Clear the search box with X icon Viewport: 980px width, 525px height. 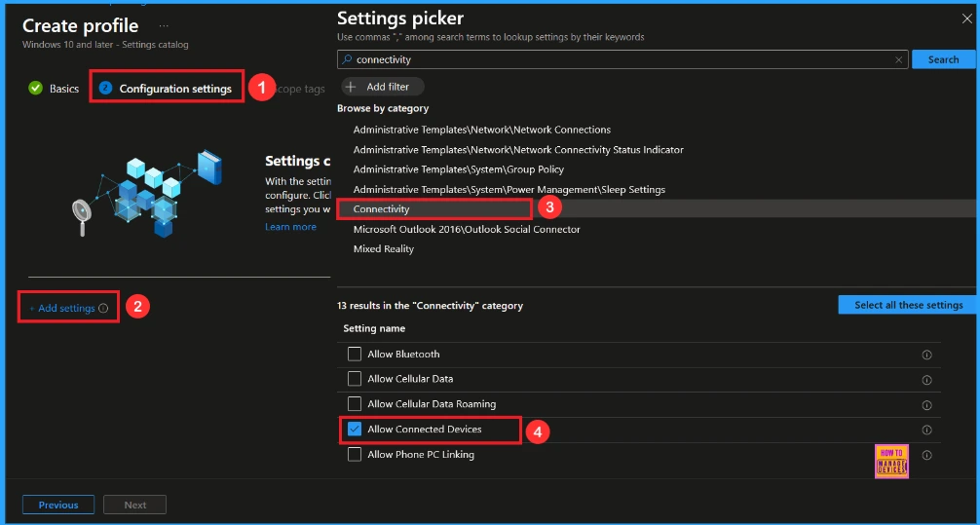pos(898,59)
